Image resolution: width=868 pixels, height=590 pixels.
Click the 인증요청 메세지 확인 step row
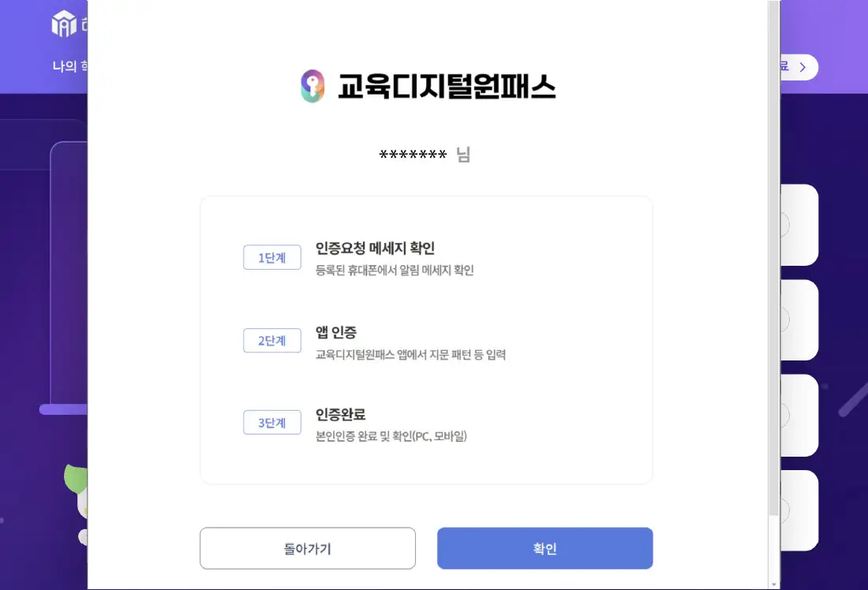[x=376, y=249]
